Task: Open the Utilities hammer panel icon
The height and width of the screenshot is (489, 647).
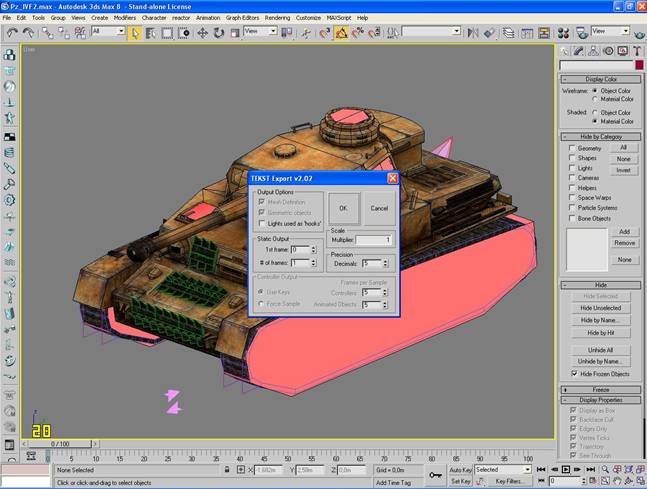Action: pos(637,51)
